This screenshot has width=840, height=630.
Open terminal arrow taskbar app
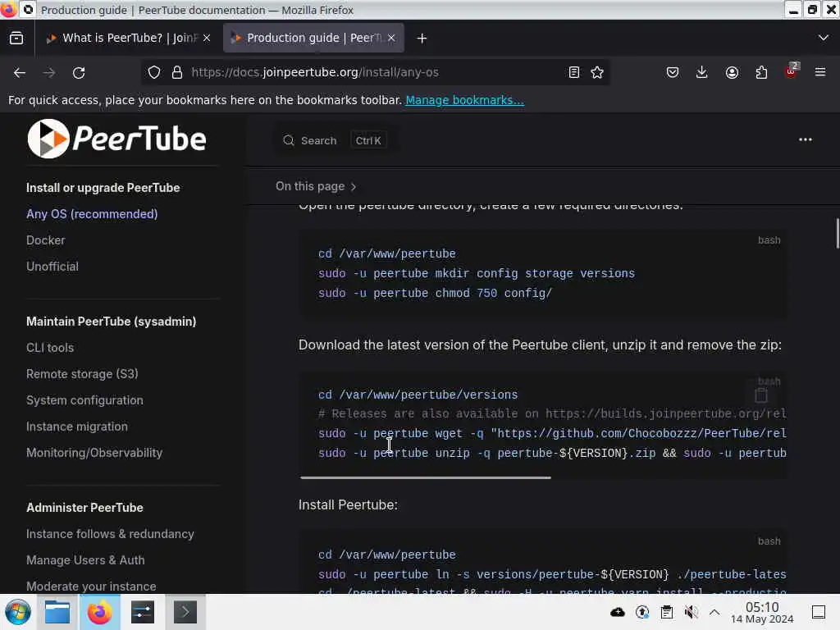tap(185, 612)
